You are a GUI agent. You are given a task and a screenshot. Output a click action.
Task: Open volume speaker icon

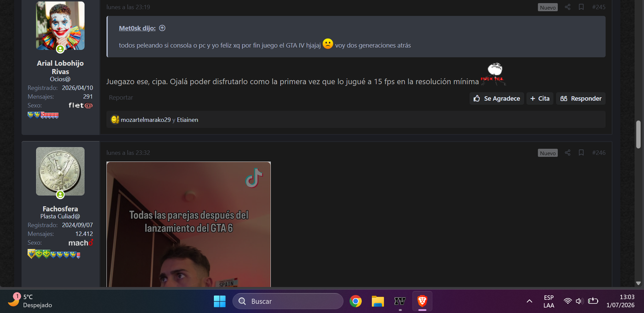[x=580, y=301]
